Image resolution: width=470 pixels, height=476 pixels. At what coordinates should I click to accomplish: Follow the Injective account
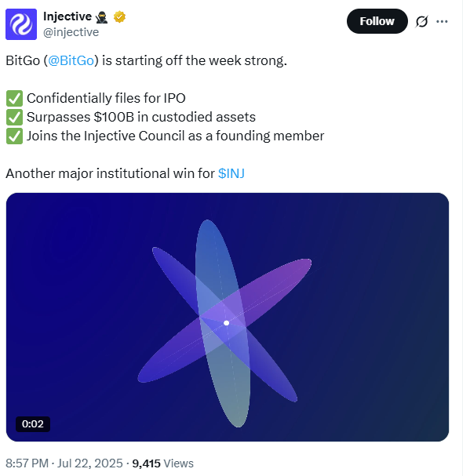(x=377, y=21)
